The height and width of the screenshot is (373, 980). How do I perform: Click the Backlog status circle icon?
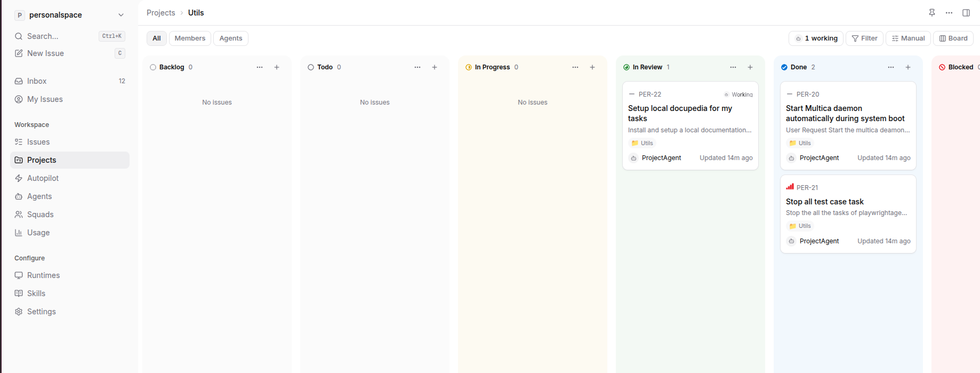click(x=153, y=67)
